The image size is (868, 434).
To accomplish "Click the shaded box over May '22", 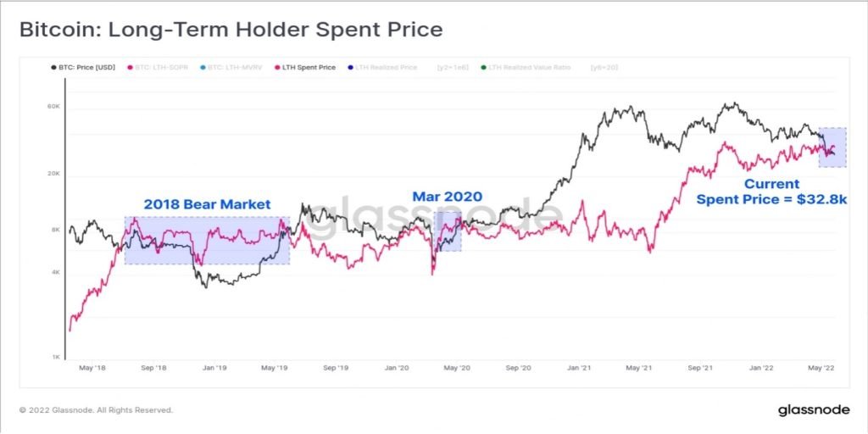I will coord(832,147).
